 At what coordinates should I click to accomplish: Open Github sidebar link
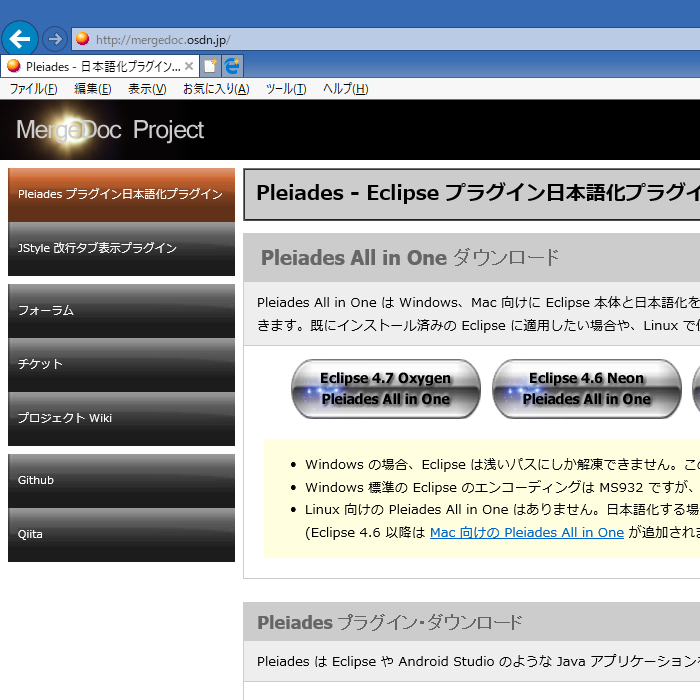121,481
